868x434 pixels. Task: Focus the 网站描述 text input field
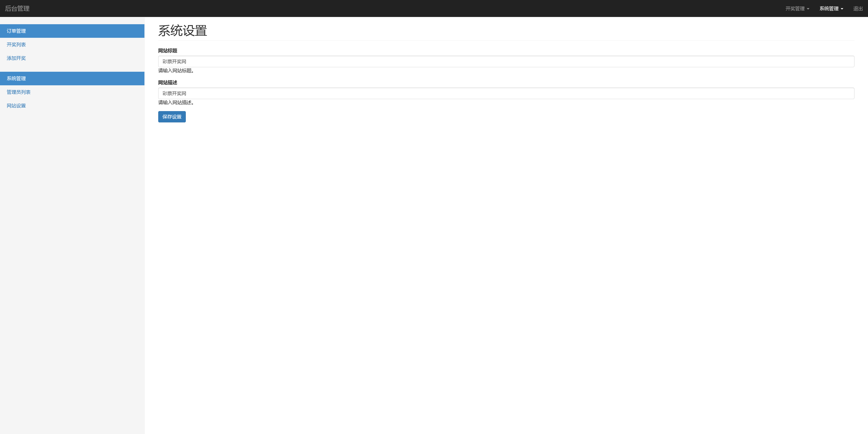506,93
